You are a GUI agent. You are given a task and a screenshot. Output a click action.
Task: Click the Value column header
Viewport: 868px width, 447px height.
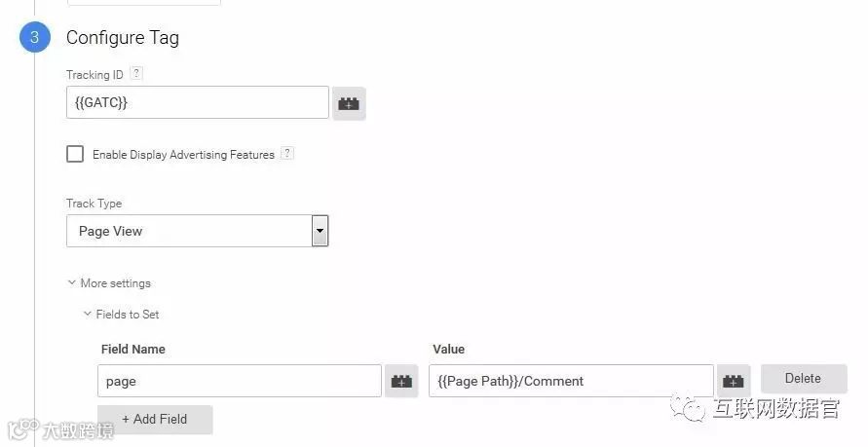pos(449,349)
